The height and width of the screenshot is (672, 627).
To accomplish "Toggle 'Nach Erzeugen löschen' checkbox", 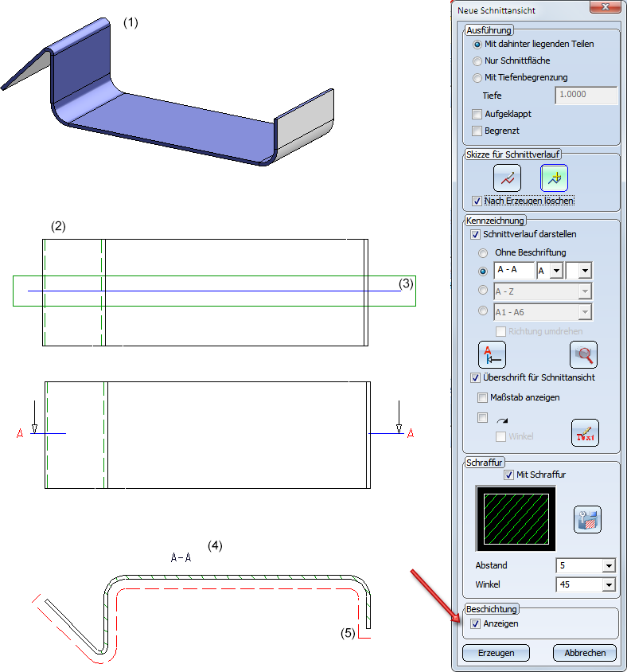I will coord(477,201).
